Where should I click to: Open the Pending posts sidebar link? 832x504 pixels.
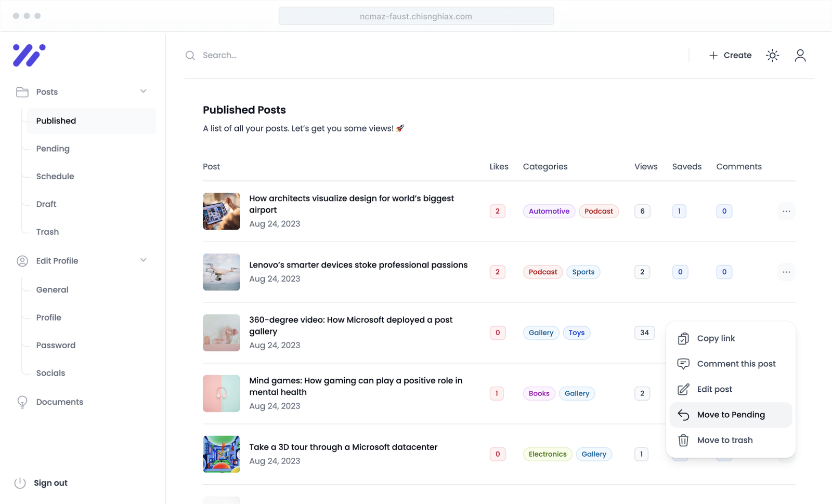point(53,149)
